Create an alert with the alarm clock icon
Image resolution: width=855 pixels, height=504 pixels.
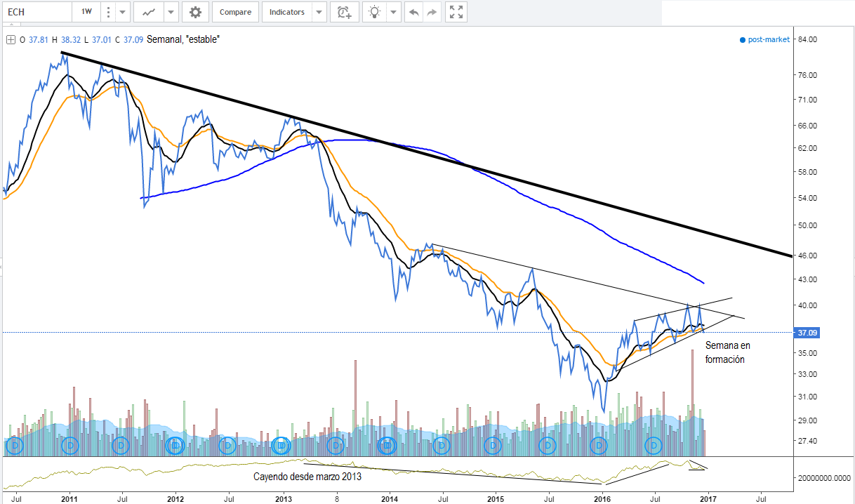coord(344,12)
